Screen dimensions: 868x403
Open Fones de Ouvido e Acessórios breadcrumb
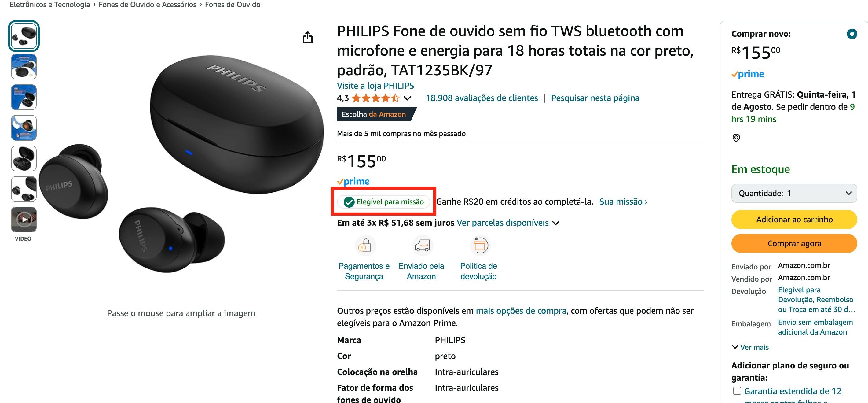click(x=147, y=5)
